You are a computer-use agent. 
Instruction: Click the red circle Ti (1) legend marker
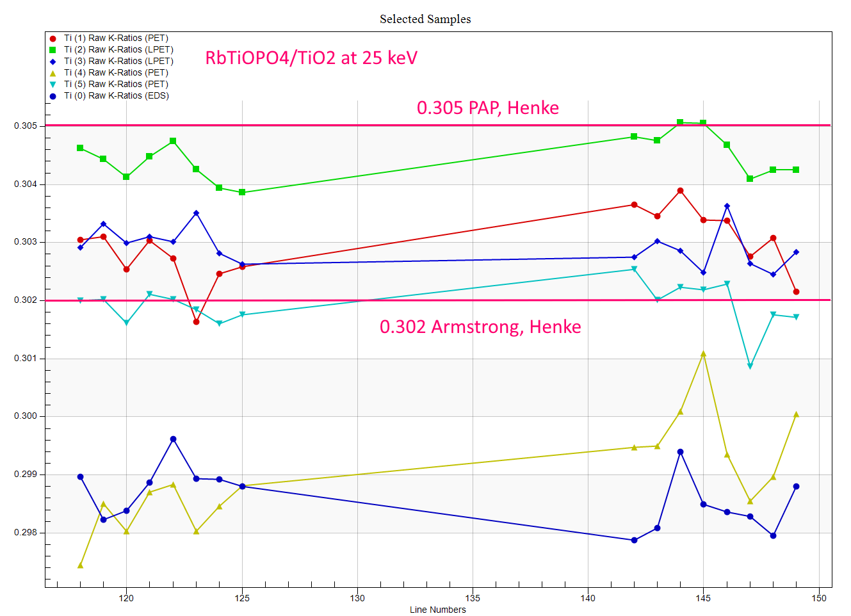(x=53, y=38)
